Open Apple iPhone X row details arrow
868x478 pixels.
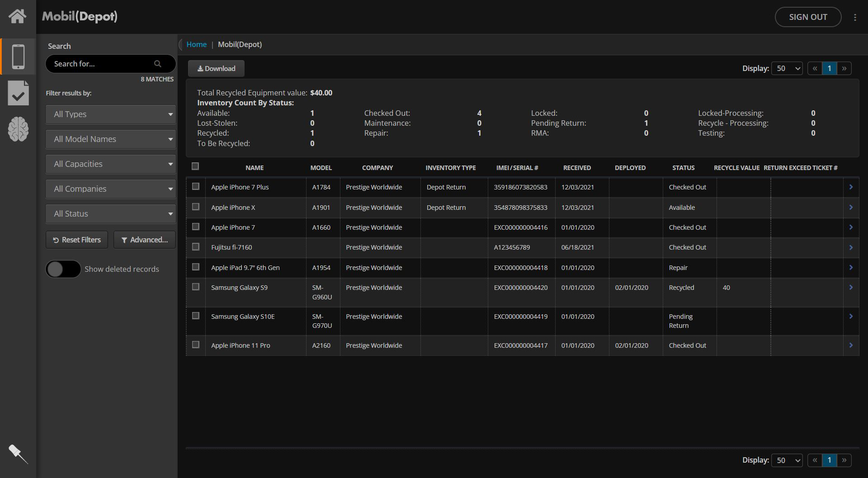(x=850, y=207)
